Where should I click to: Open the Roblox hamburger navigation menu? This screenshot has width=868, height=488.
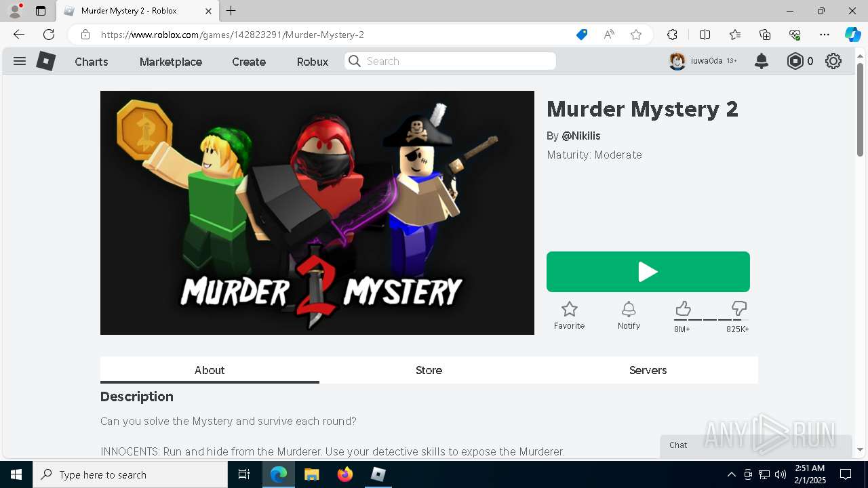(20, 61)
